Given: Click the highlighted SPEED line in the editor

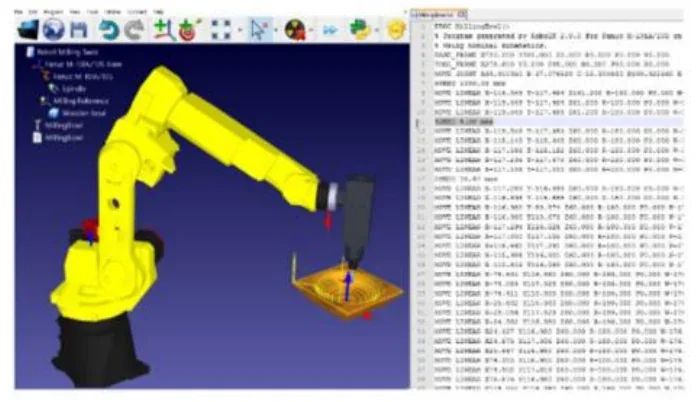Looking at the screenshot, I should [x=465, y=122].
